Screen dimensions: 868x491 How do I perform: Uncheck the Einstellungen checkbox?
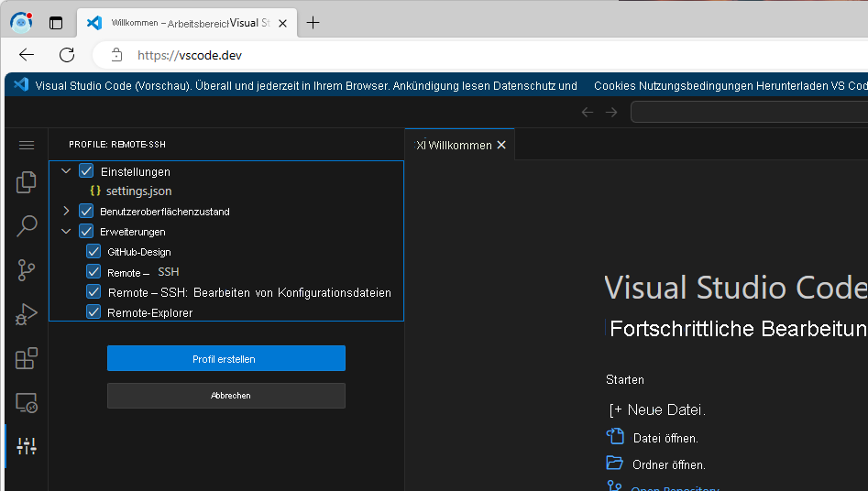(86, 170)
